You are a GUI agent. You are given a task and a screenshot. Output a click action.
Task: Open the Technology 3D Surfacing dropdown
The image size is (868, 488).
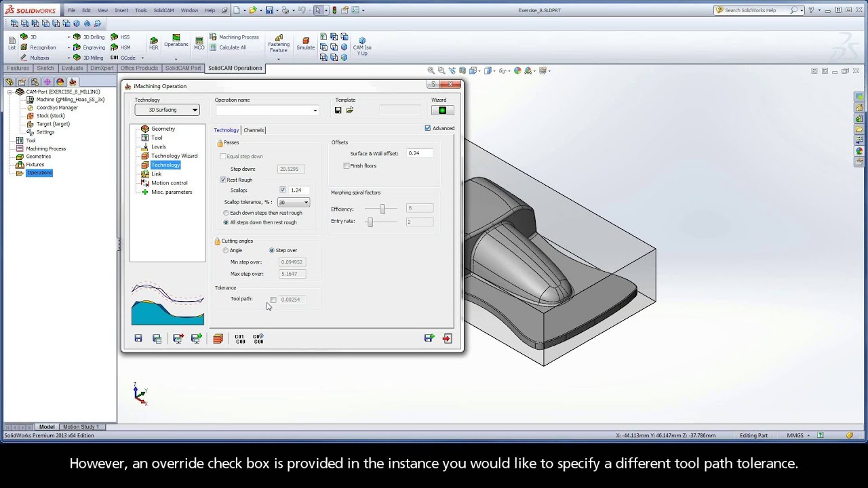pyautogui.click(x=167, y=110)
